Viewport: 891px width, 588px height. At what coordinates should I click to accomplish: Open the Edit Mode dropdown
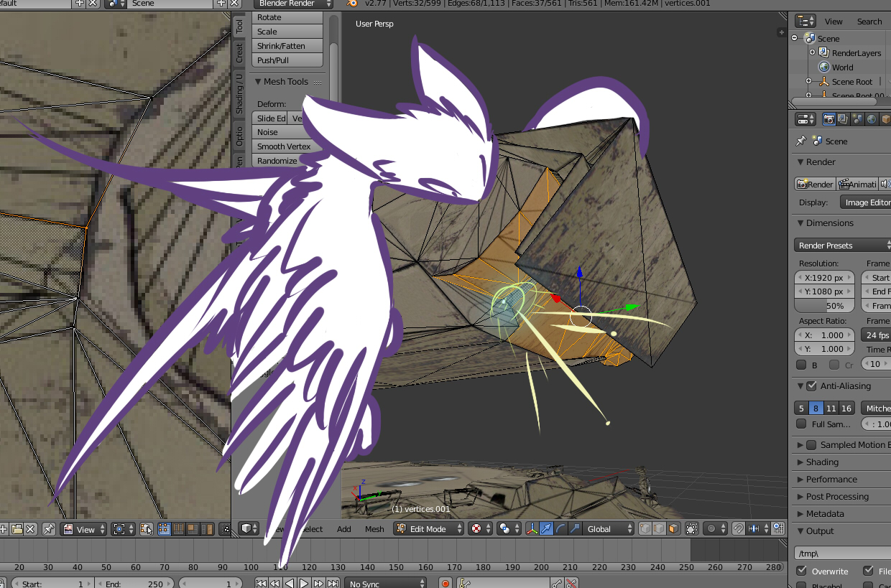(x=428, y=529)
